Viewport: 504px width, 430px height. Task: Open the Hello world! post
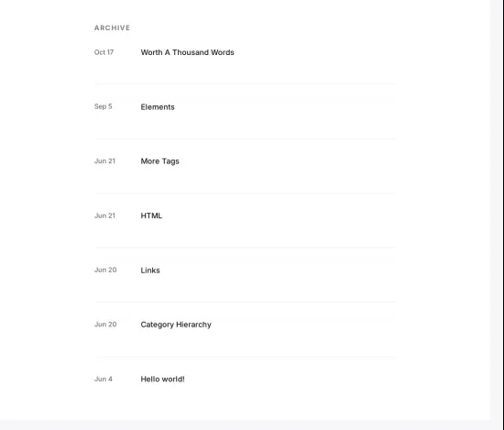[x=162, y=380]
